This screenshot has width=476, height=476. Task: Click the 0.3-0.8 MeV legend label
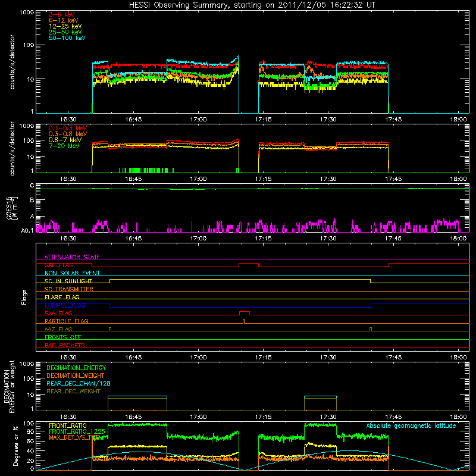[x=68, y=134]
